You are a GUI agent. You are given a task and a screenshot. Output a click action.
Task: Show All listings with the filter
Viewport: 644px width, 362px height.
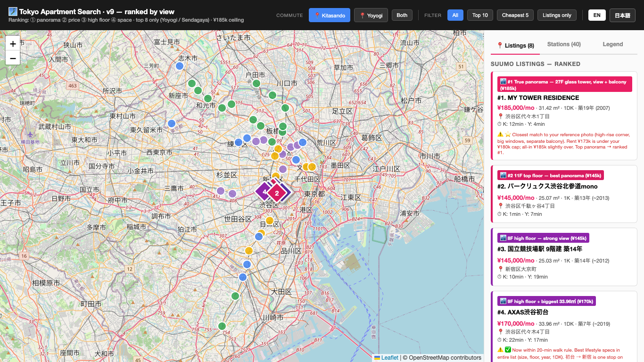455,15
